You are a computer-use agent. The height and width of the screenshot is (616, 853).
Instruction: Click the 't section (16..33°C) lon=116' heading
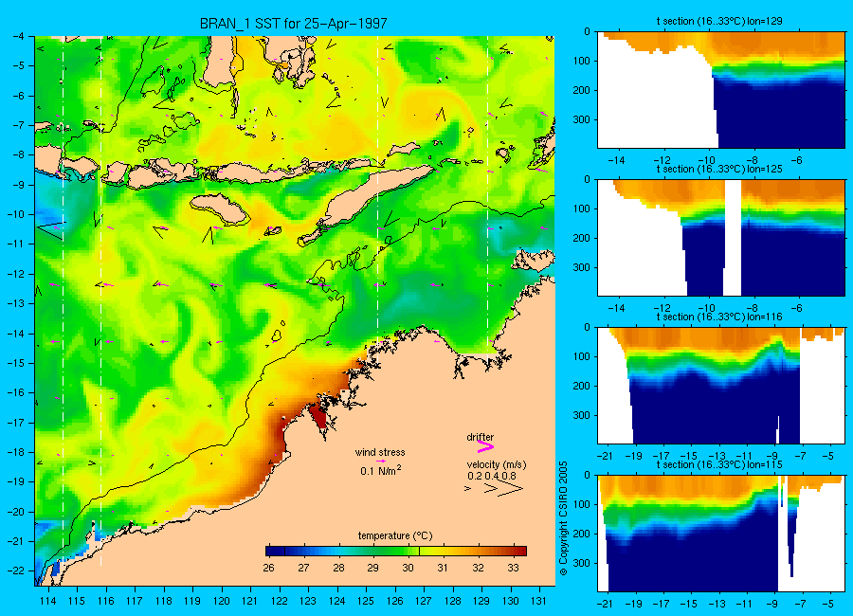click(719, 317)
